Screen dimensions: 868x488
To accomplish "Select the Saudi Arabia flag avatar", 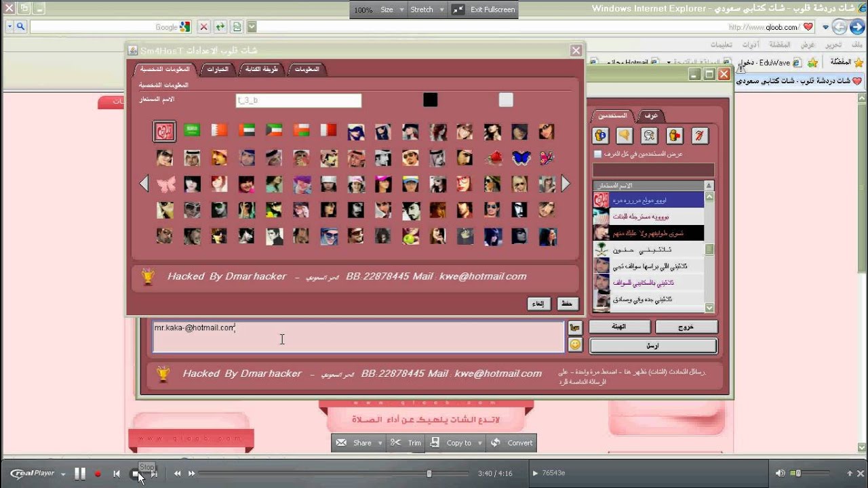I will click(192, 130).
